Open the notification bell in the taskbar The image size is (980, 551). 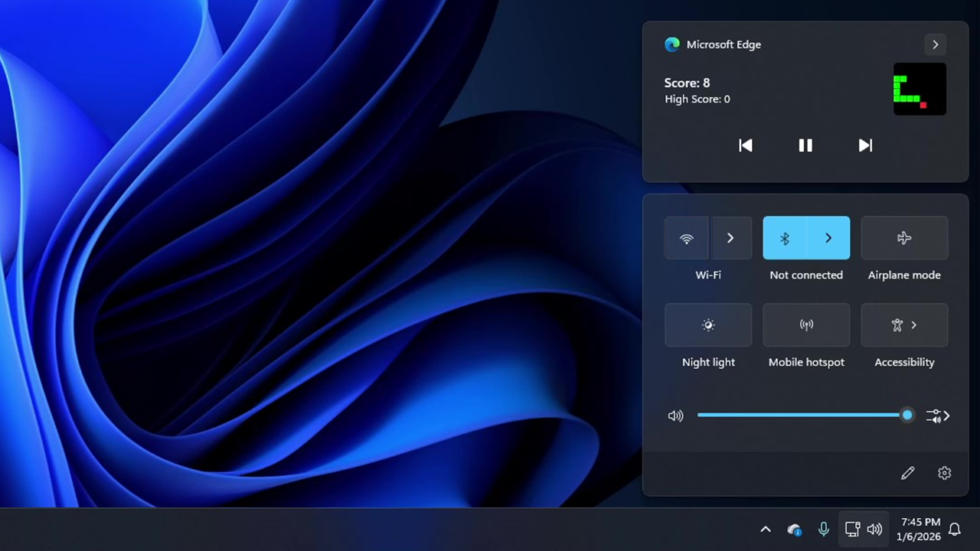pyautogui.click(x=955, y=529)
